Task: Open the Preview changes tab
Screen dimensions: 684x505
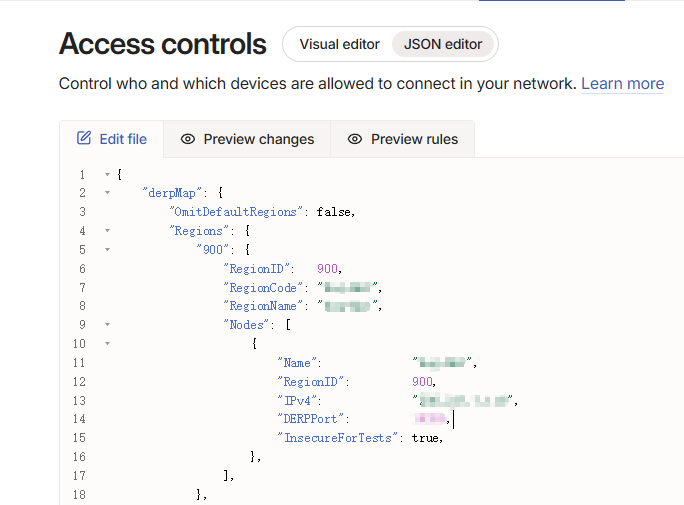Action: [247, 139]
